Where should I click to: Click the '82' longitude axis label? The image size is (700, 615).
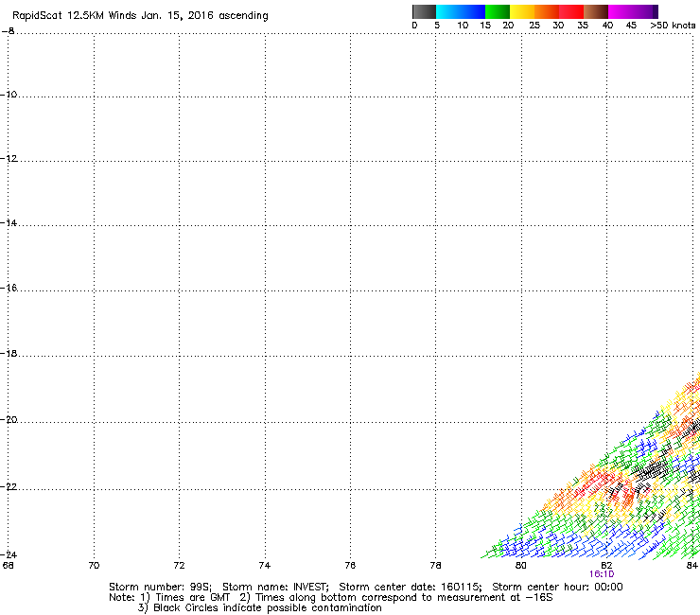tap(606, 566)
